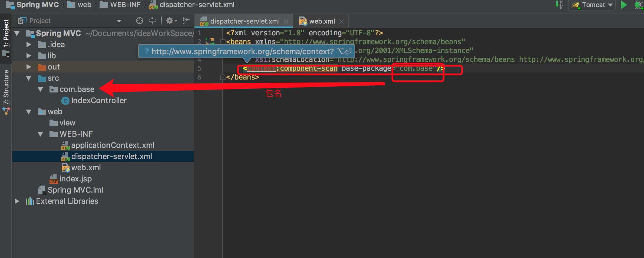Run the Tomcat configuration
Viewport: 644px width, 258px height.
point(624,5)
